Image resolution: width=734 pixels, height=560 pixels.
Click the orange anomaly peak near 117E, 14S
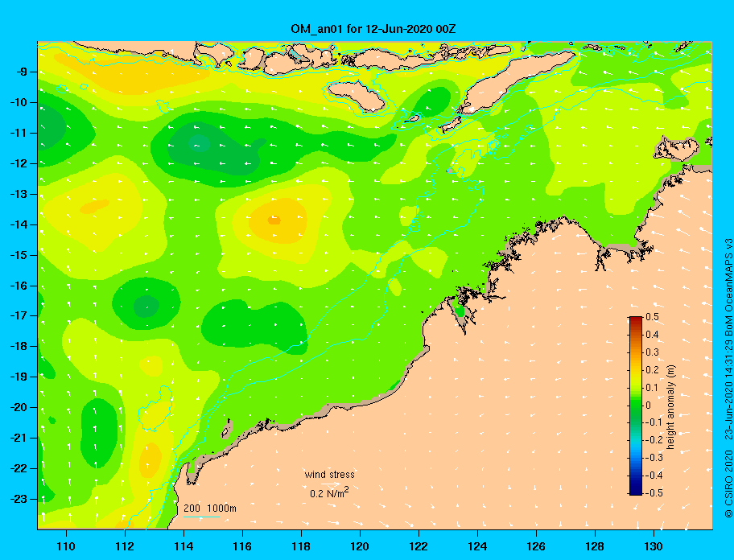coord(274,220)
